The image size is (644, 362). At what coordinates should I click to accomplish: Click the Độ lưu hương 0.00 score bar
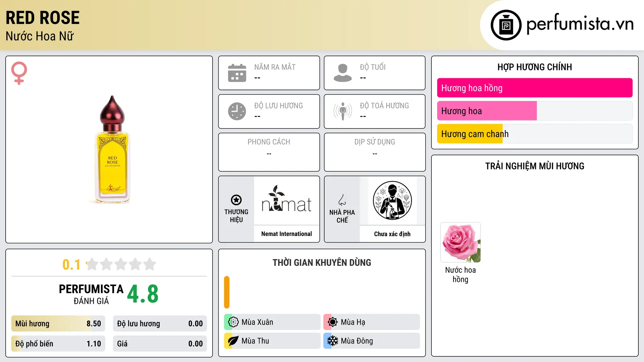tap(160, 324)
